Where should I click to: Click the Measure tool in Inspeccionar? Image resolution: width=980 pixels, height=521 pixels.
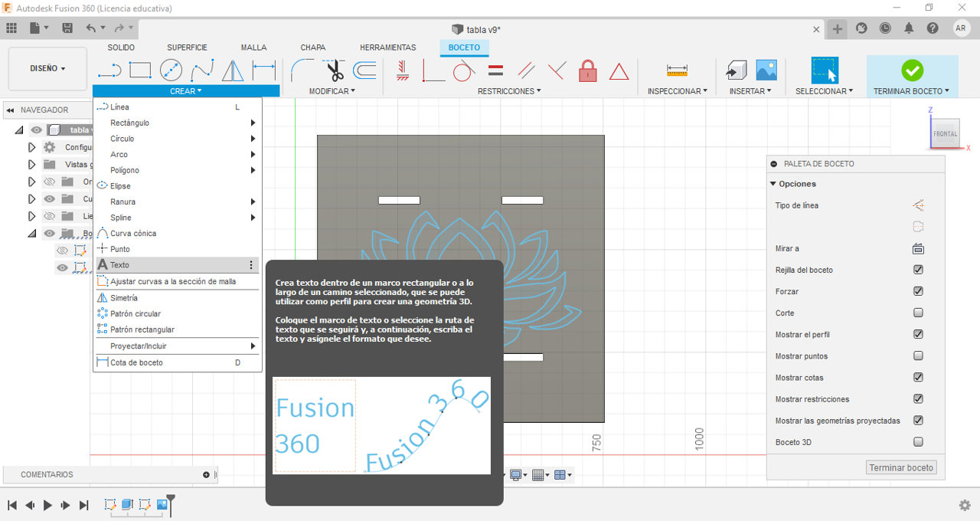click(x=677, y=70)
